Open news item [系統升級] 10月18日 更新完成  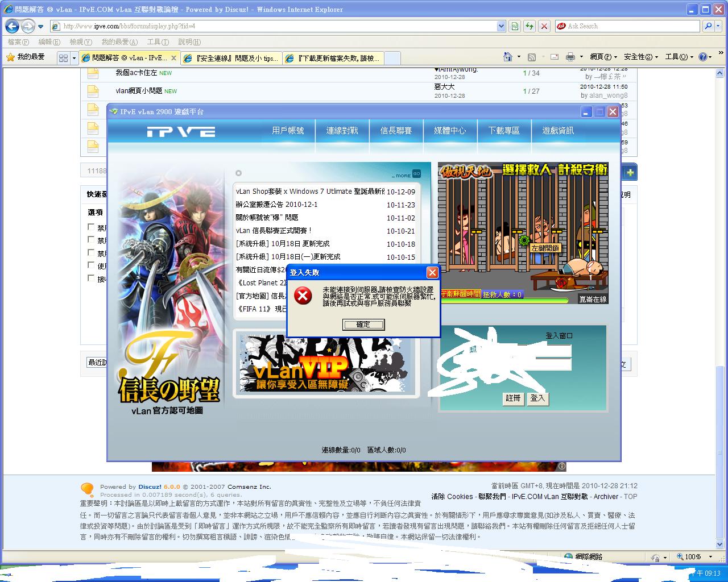[x=283, y=244]
